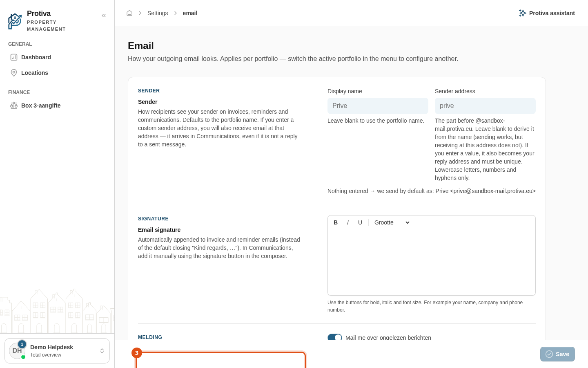Click the Save button
The image size is (588, 368).
(557, 354)
